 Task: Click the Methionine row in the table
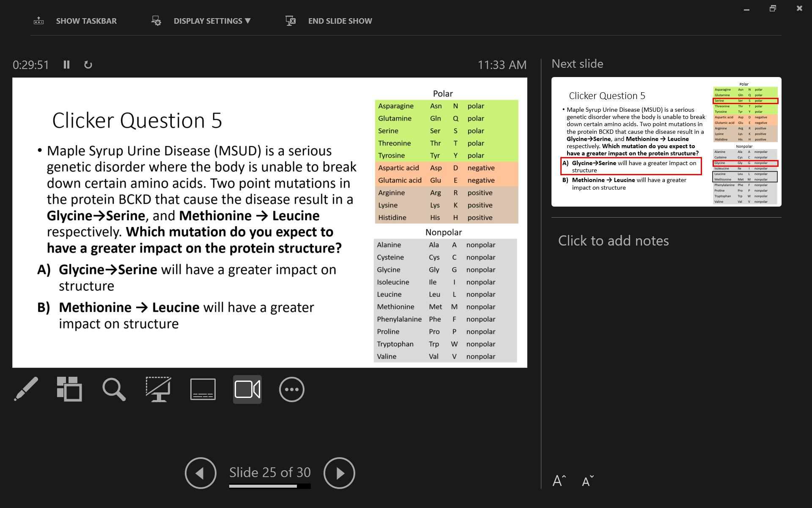coord(445,307)
